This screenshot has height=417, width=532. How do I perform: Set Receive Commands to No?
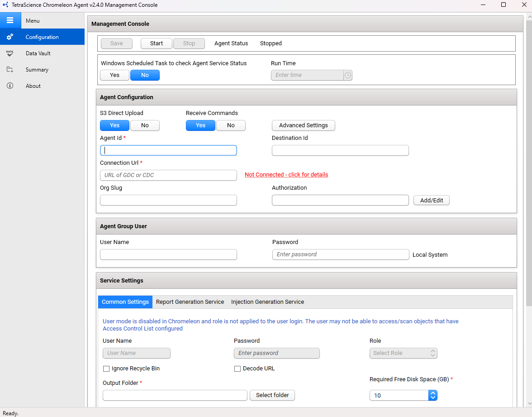tap(231, 125)
